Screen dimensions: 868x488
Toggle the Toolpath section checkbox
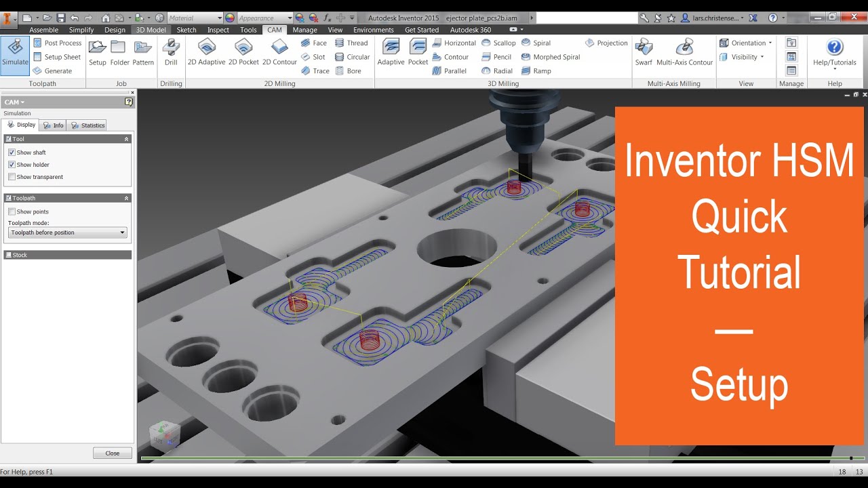[x=9, y=198]
